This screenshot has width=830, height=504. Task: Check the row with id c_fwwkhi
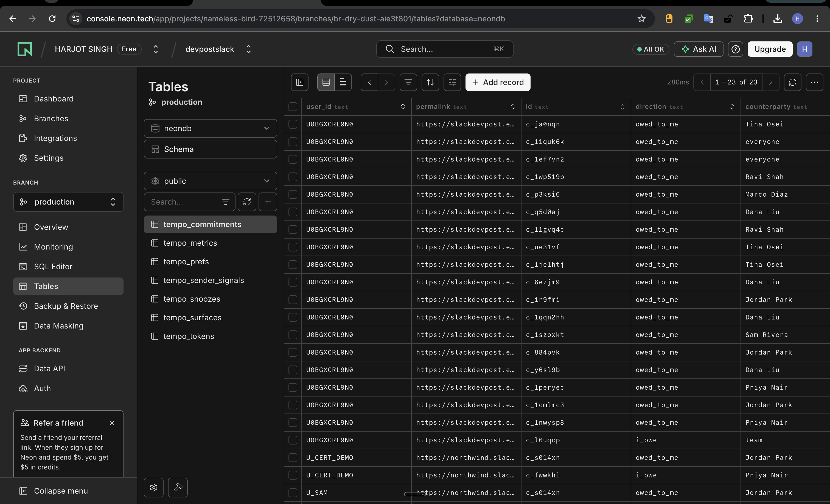pyautogui.click(x=293, y=475)
